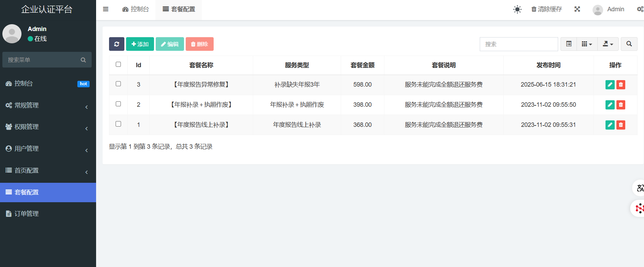Screen dimensions: 644x267
Task: Click date 2023-11-02 09:55:50
Action: click(x=549, y=105)
